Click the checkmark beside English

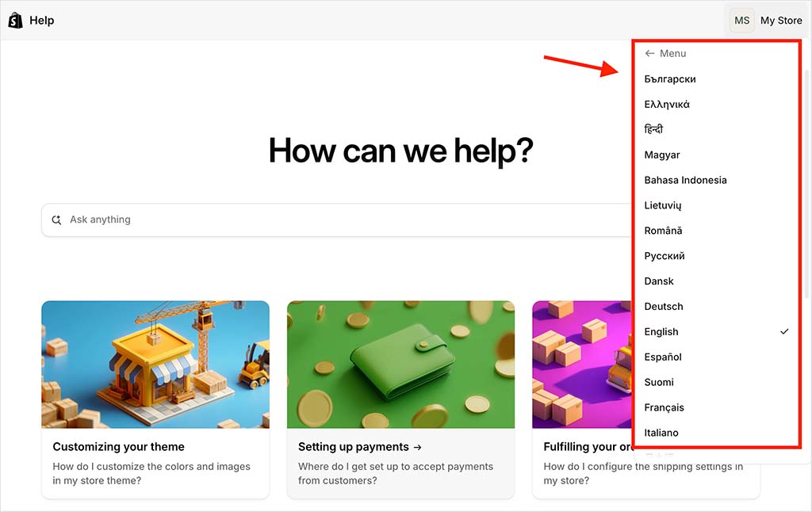(x=783, y=331)
